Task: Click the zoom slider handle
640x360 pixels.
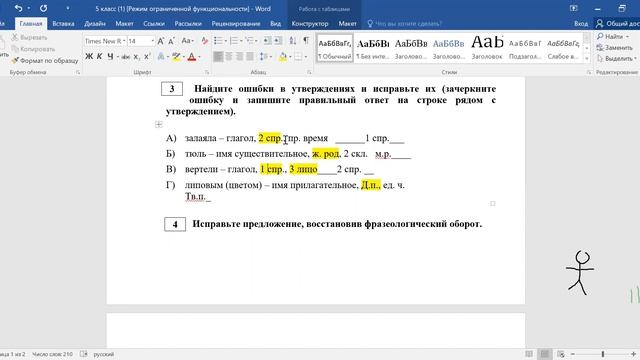Action: point(603,354)
